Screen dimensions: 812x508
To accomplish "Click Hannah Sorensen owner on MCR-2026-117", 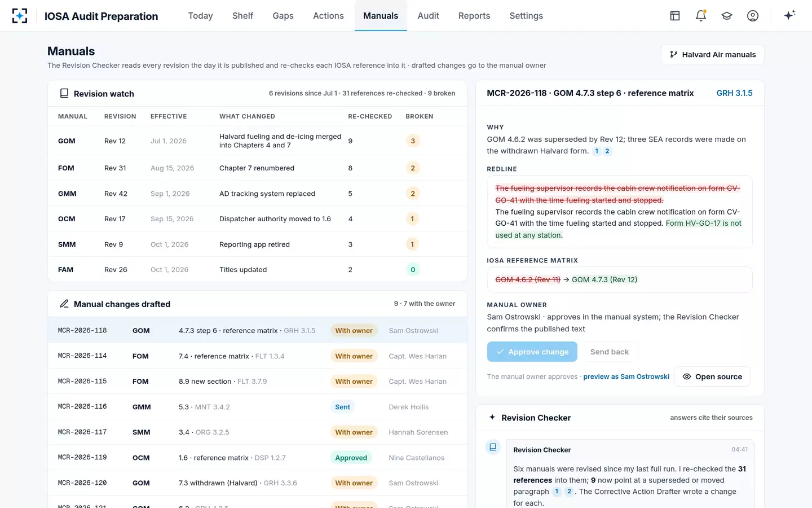I will coord(418,432).
